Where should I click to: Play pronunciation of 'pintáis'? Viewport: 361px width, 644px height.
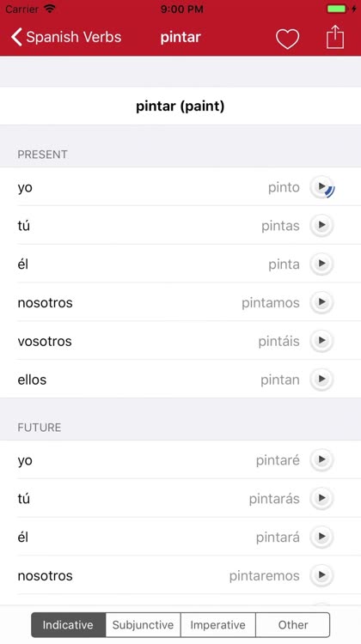pyautogui.click(x=321, y=341)
